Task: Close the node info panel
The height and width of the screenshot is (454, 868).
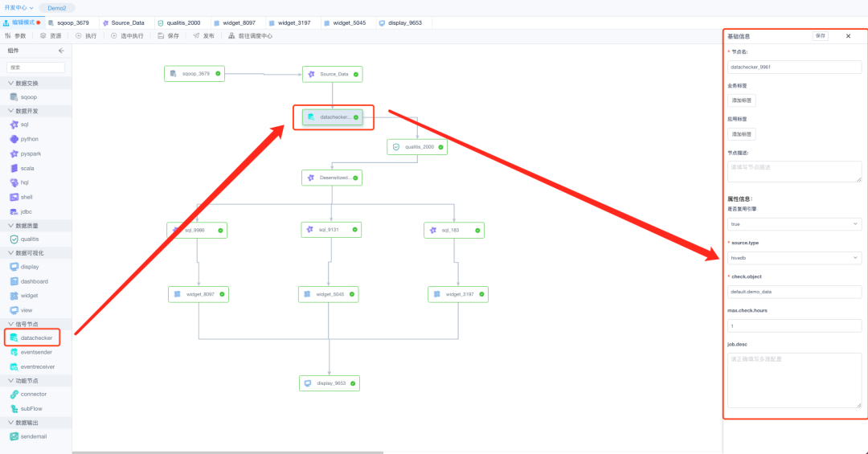Action: (x=848, y=36)
